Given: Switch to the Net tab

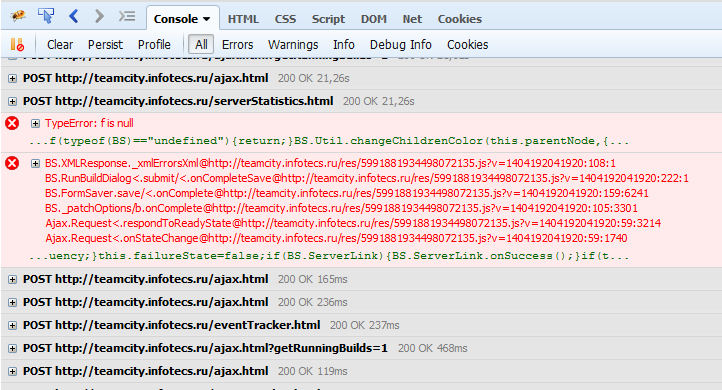Looking at the screenshot, I should click(x=412, y=19).
